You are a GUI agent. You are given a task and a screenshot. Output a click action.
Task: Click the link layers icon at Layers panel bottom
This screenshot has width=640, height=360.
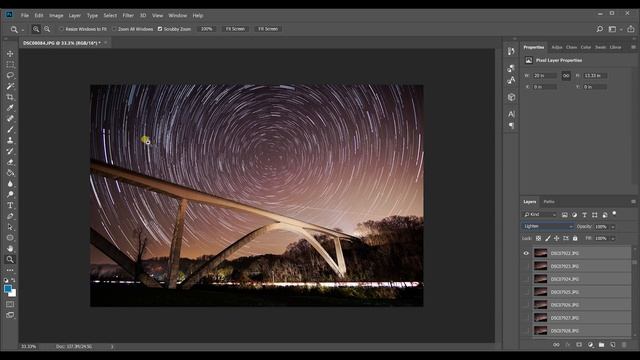(x=556, y=345)
